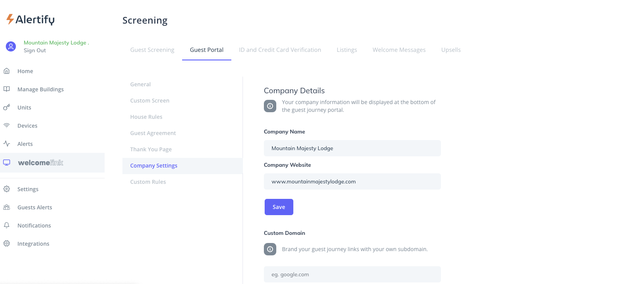Open the welcomelink sidebar item
Screen dimensions: 644x284
coord(40,163)
